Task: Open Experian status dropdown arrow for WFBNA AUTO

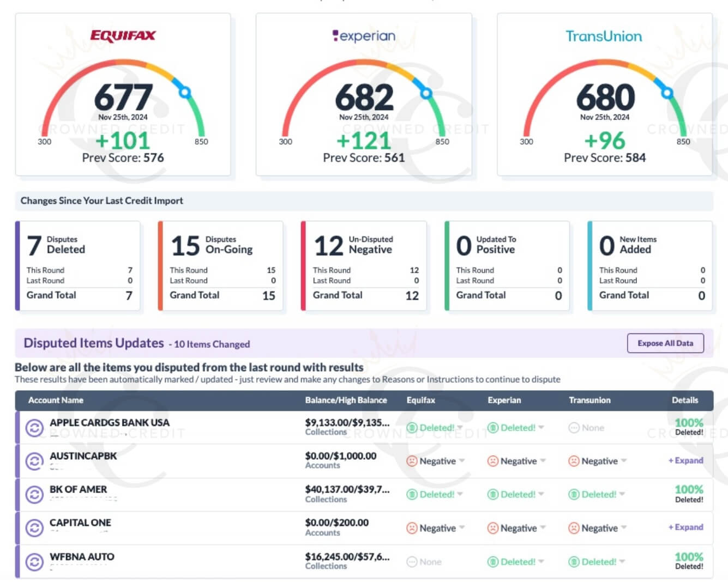Action: click(542, 562)
